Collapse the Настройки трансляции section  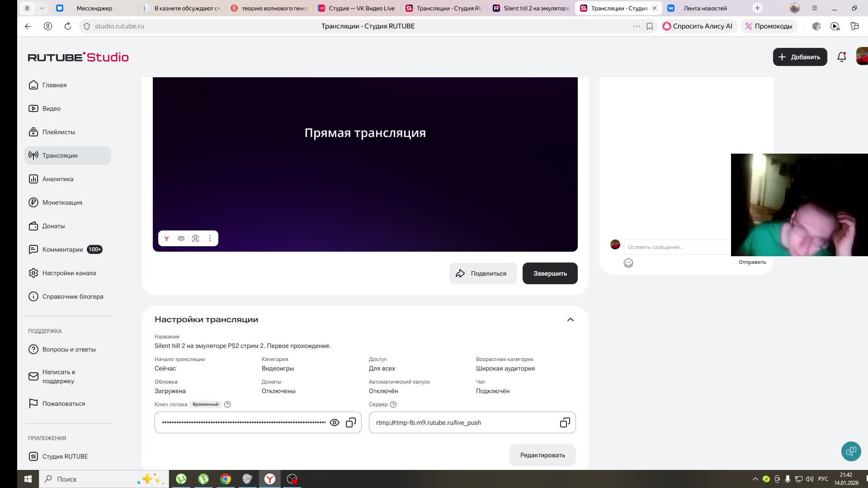[x=570, y=319]
